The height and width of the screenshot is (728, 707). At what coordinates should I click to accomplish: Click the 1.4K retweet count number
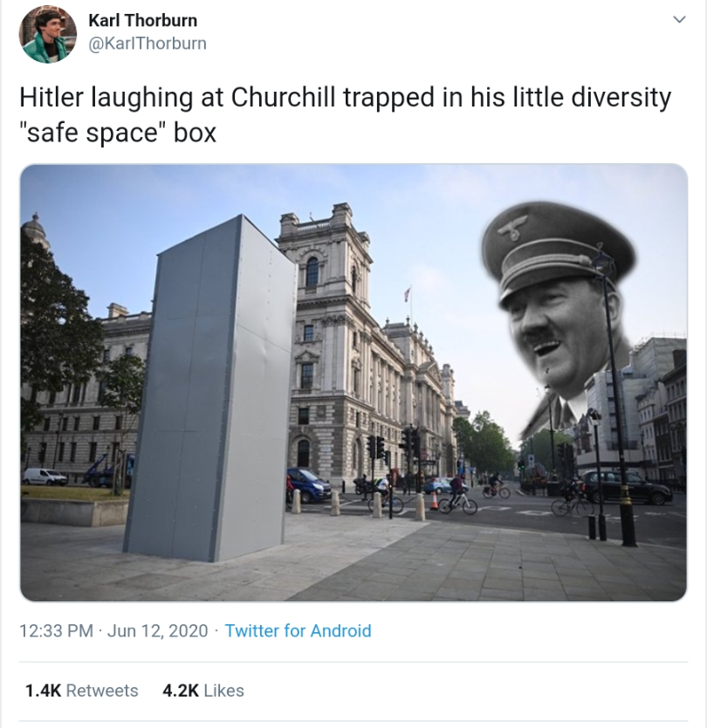tap(43, 690)
